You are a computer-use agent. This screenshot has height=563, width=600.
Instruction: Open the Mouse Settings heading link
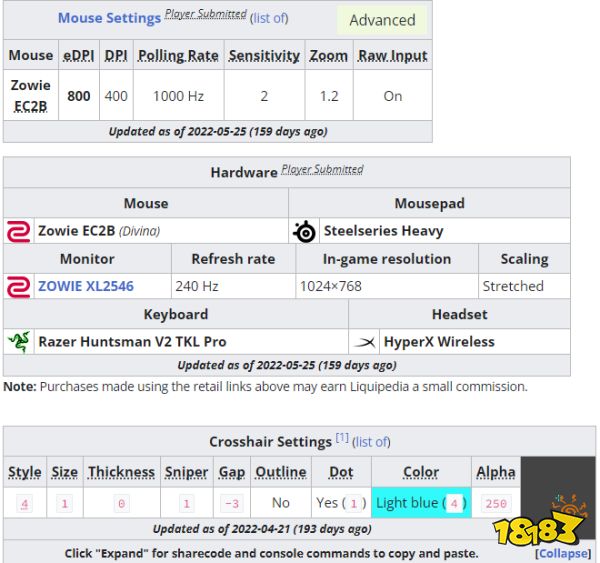[x=109, y=18]
